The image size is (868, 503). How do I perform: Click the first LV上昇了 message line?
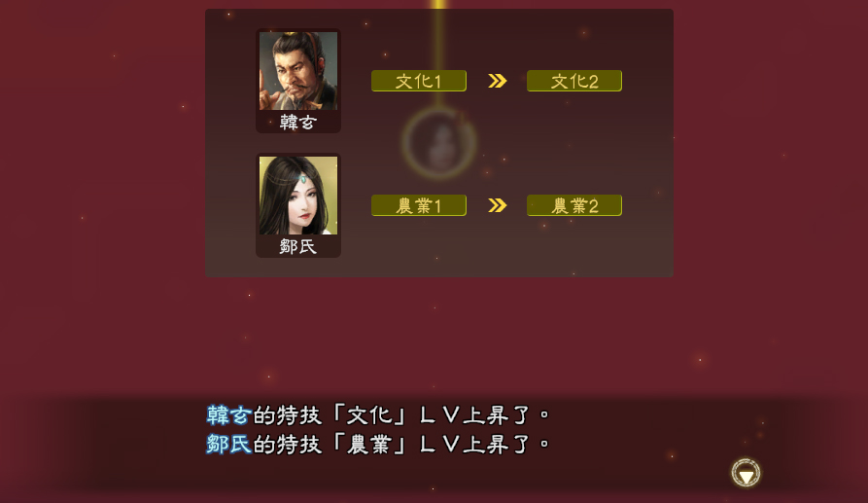coord(377,414)
